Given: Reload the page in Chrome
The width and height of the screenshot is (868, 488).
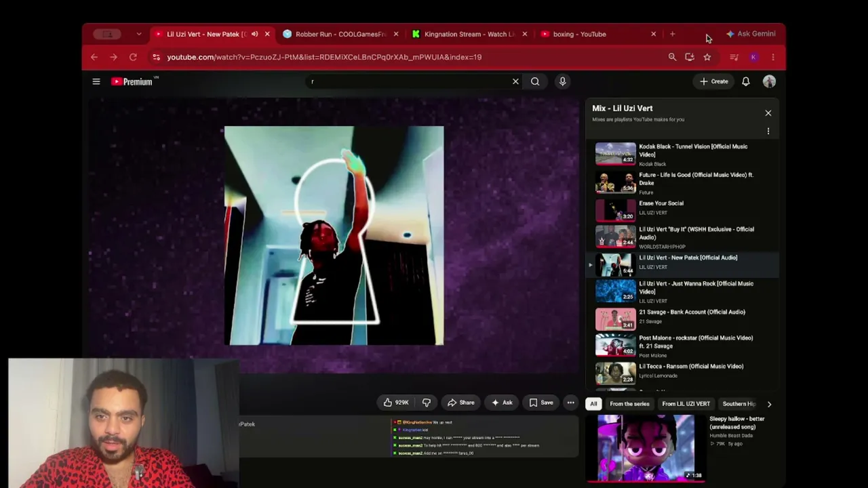Looking at the screenshot, I should click(x=133, y=57).
